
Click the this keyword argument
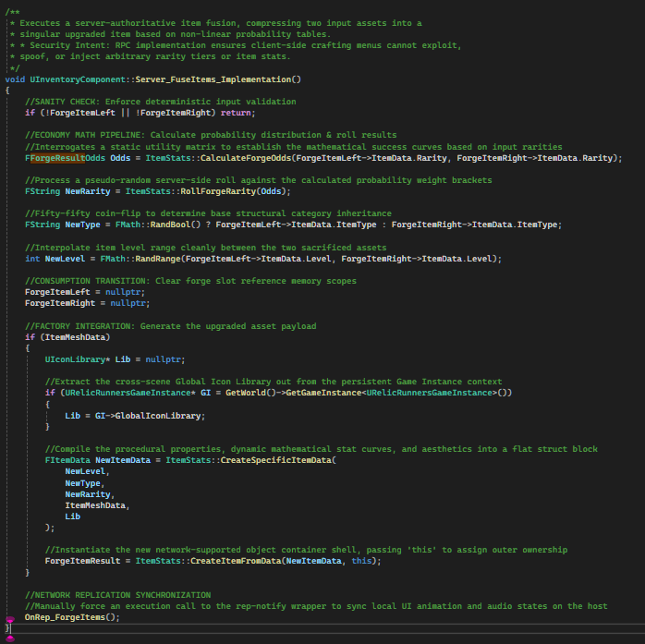[361, 561]
